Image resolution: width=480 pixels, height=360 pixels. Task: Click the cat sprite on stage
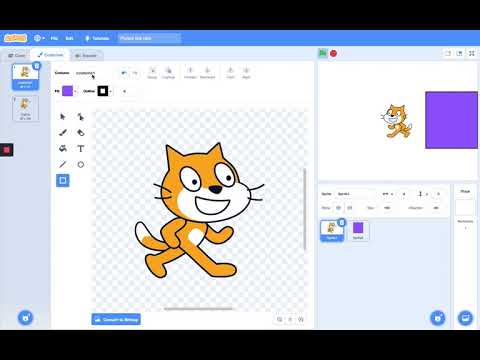pos(396,121)
